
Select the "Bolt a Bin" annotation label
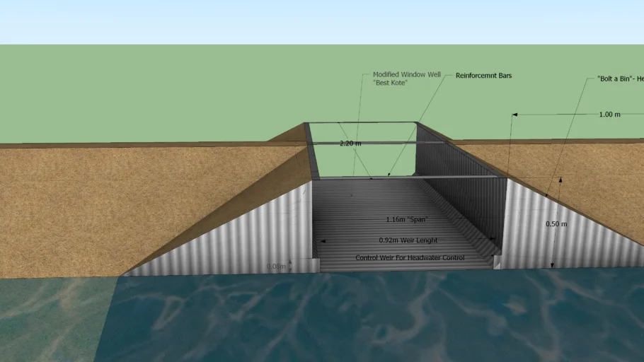click(620, 78)
